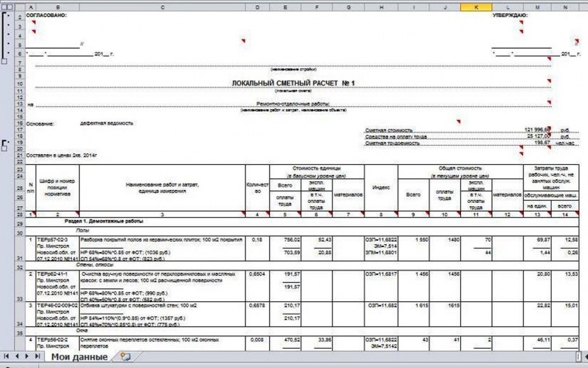588x368 pixels.
Task: Click outline level 1 button
Action: (x=4, y=6)
